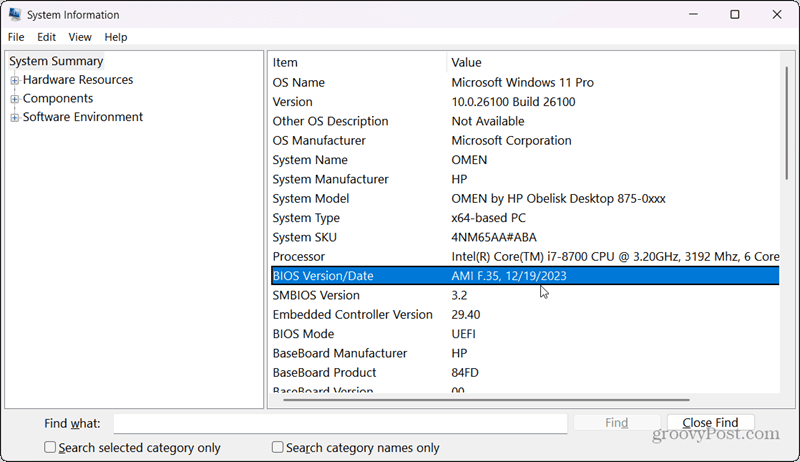The height and width of the screenshot is (462, 800).
Task: Select the System Type row
Action: point(525,218)
